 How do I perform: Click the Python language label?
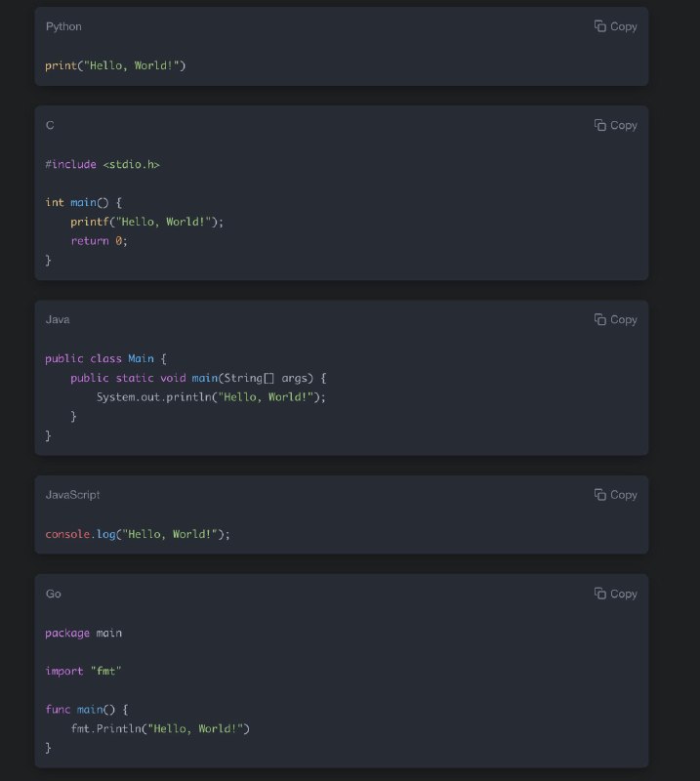pos(63,26)
